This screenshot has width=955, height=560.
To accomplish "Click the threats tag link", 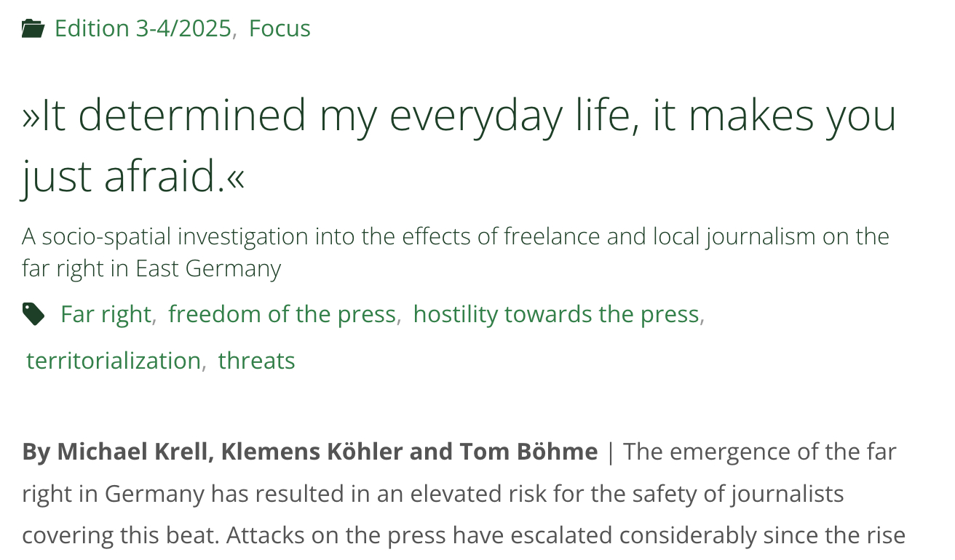I will click(x=256, y=361).
